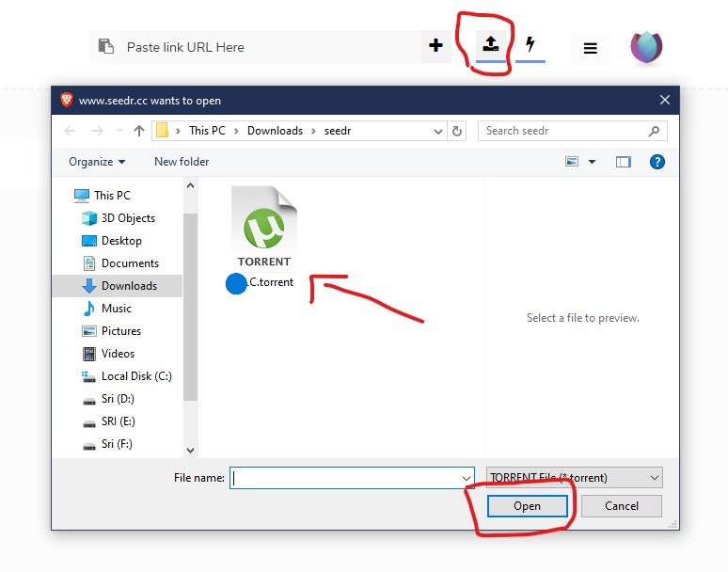Click the upload torrent file icon
Screen dimensions: 728x572
[x=491, y=44]
